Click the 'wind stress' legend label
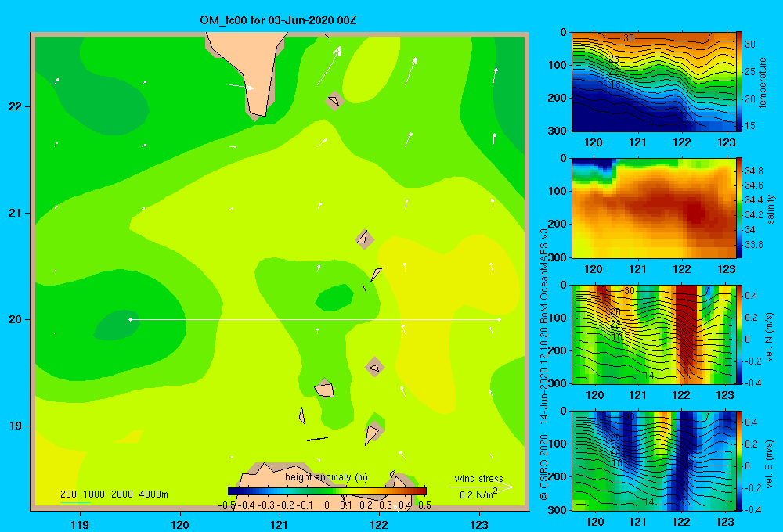 pos(478,478)
